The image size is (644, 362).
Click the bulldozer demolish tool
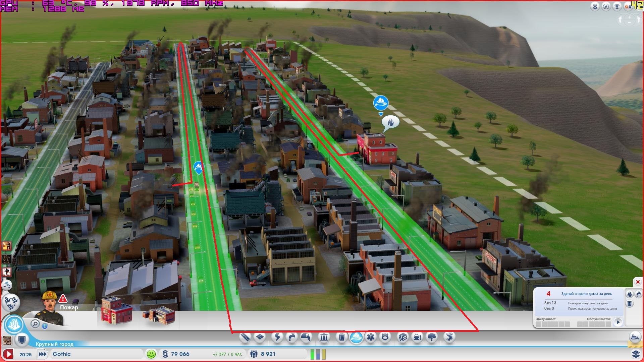click(x=635, y=337)
